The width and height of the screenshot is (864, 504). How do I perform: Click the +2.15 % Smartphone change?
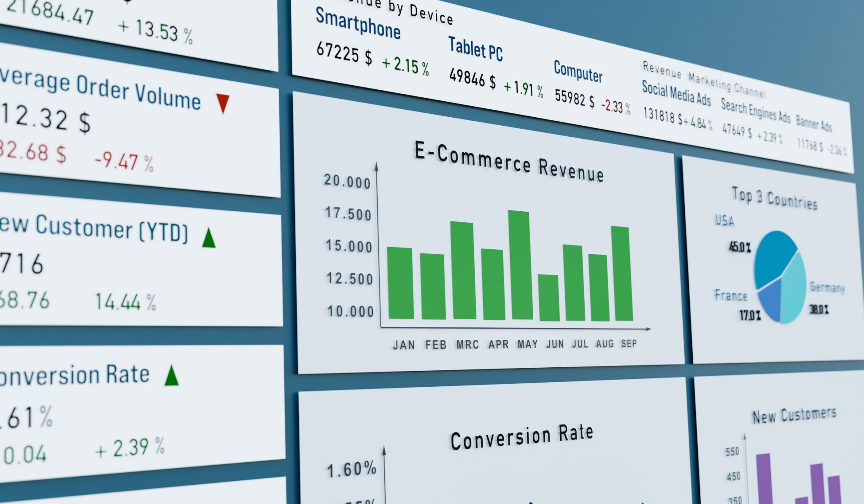tap(405, 67)
